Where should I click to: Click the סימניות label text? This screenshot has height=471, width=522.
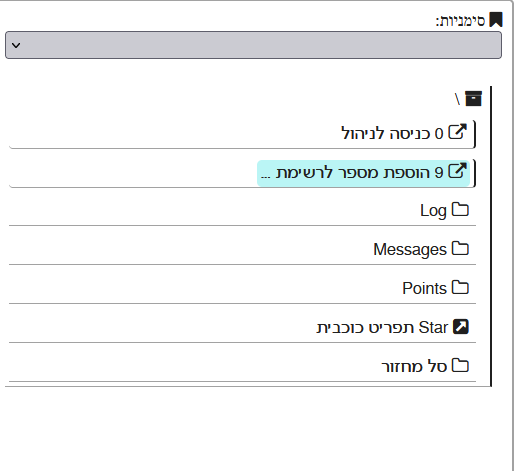(x=460, y=21)
